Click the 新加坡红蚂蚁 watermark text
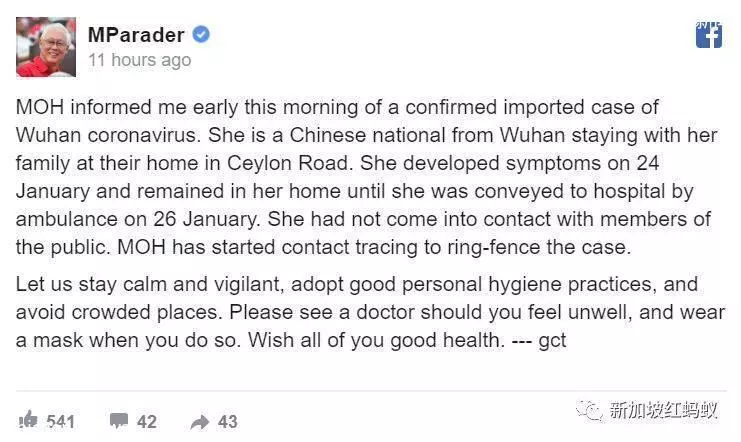This screenshot has height=442, width=741. coord(663,409)
